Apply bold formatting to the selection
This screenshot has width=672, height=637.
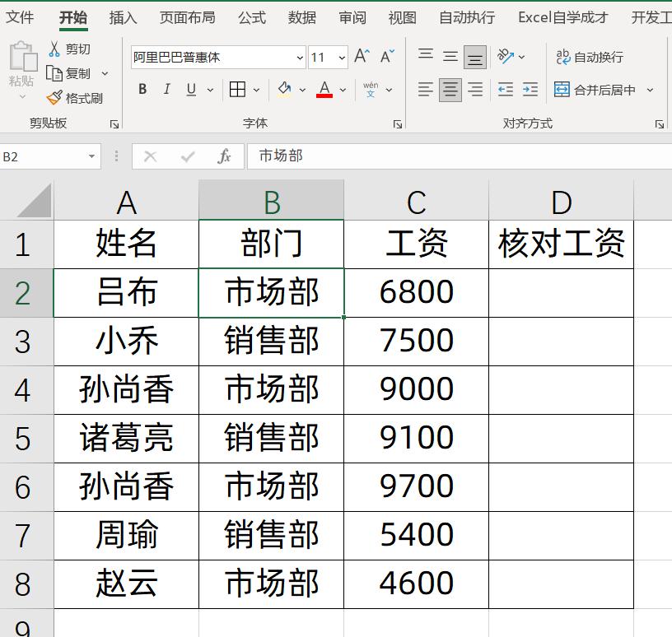pos(141,90)
